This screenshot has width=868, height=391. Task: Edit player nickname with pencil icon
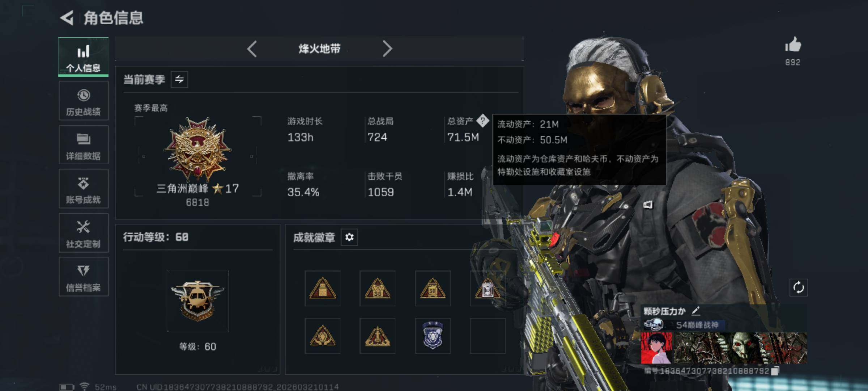[x=696, y=311]
